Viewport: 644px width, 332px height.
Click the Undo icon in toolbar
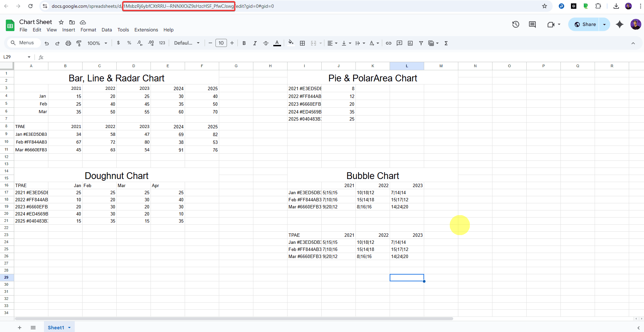click(x=47, y=43)
